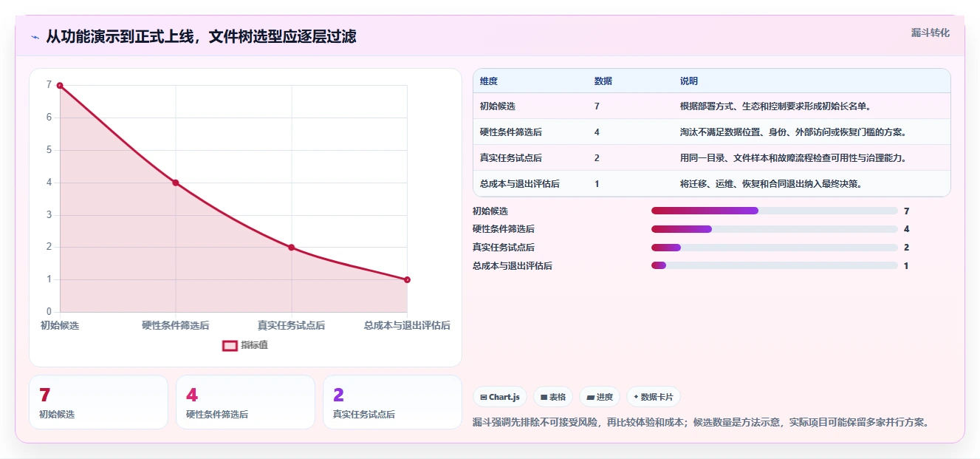
Task: Click the table description starting 用同一目录
Action: 793,158
